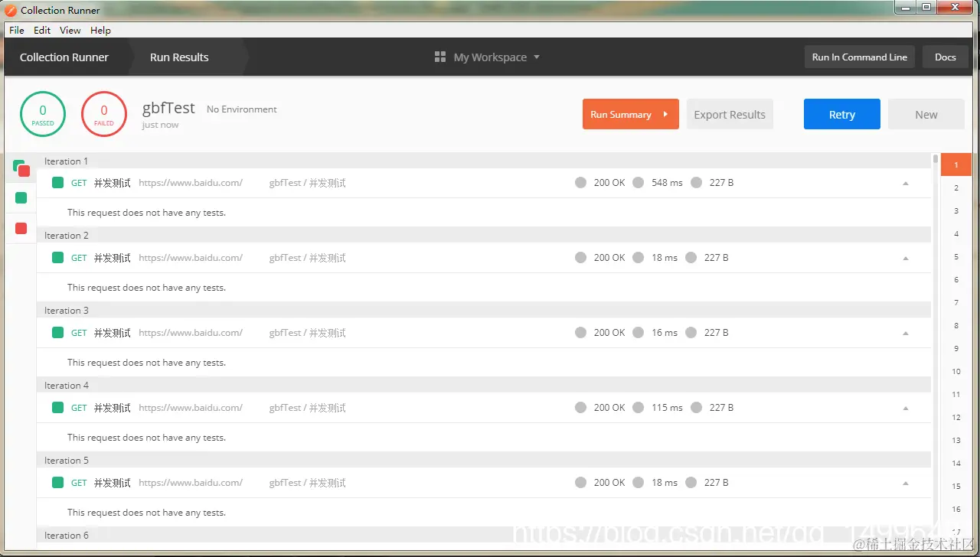Click the Postman Collection Runner title icon
Image resolution: width=980 pixels, height=557 pixels.
coord(11,11)
